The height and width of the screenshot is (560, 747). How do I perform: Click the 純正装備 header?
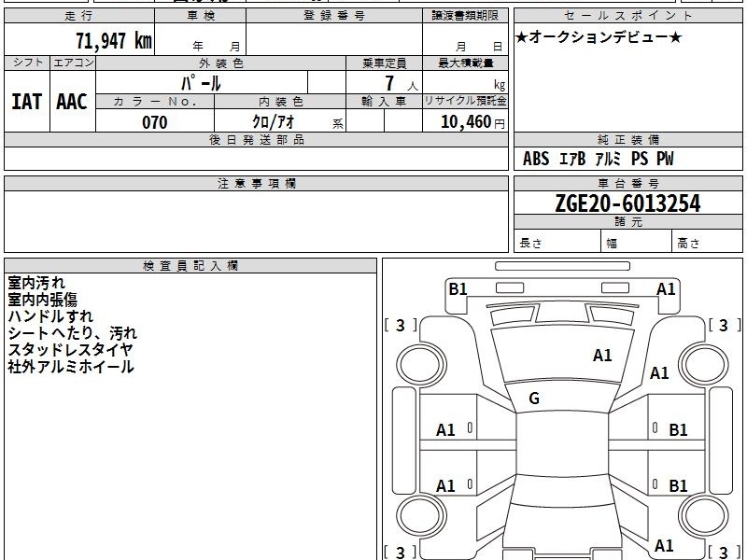coord(627,139)
